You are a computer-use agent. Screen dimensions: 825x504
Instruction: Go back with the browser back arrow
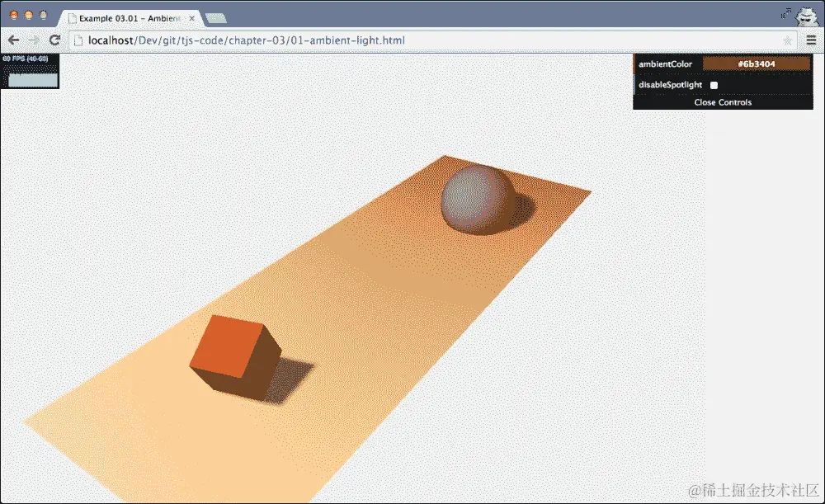pyautogui.click(x=14, y=40)
